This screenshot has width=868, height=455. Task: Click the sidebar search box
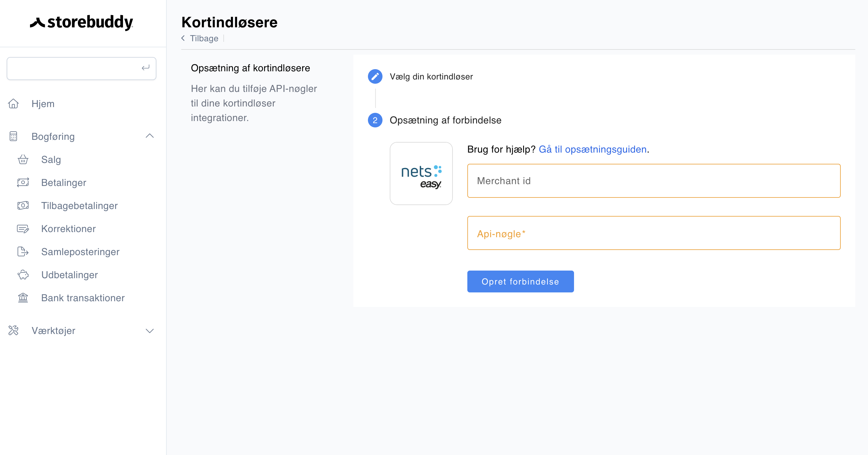click(x=74, y=69)
